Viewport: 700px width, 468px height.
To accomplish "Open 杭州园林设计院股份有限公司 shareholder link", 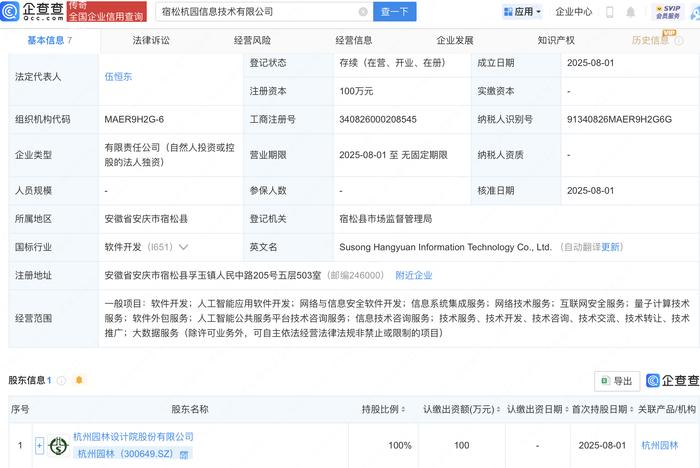I will point(133,437).
